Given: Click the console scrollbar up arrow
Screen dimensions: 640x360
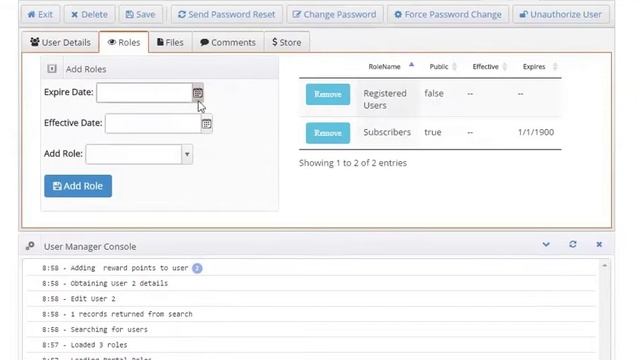Looking at the screenshot, I should click(x=604, y=265).
